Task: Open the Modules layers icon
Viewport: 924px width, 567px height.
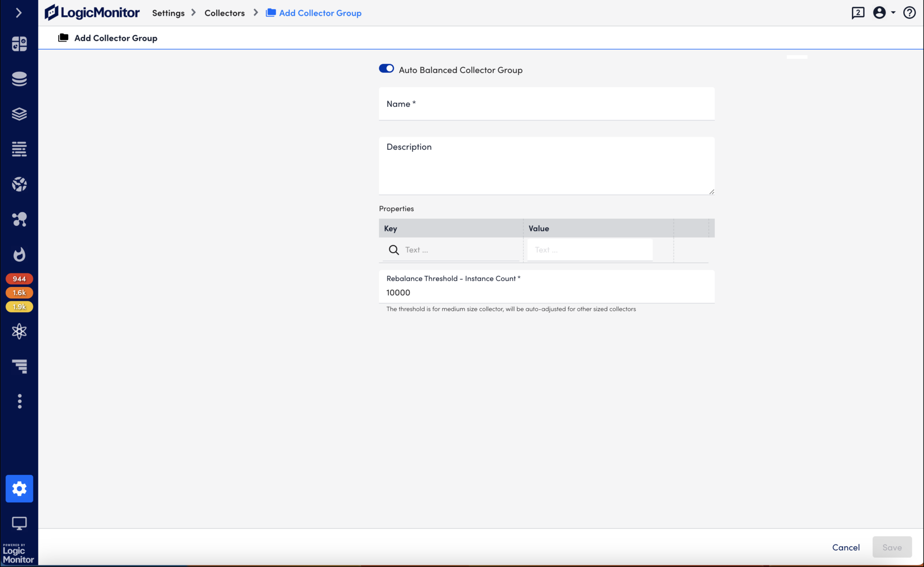Action: [19, 114]
